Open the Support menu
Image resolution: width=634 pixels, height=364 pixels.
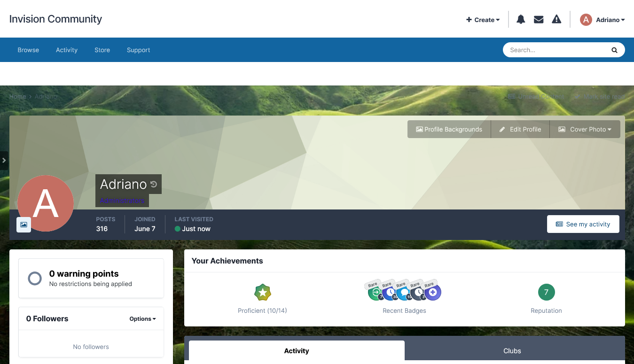click(x=138, y=50)
